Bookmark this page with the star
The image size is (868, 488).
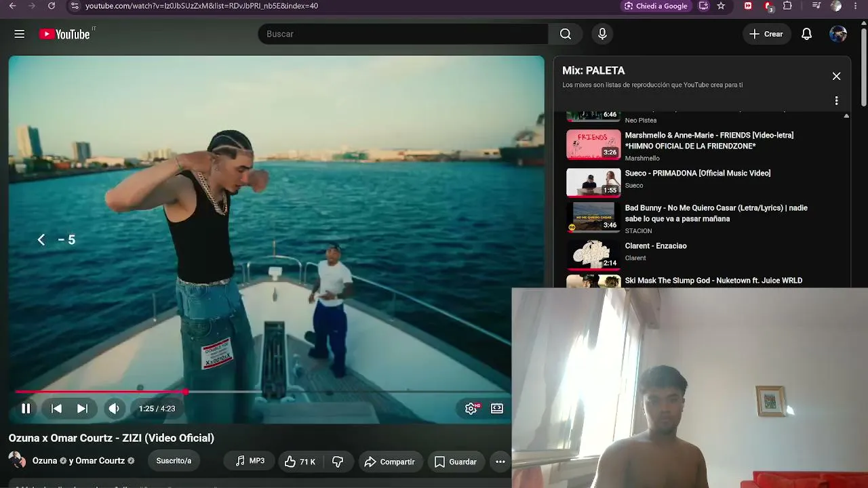point(721,6)
